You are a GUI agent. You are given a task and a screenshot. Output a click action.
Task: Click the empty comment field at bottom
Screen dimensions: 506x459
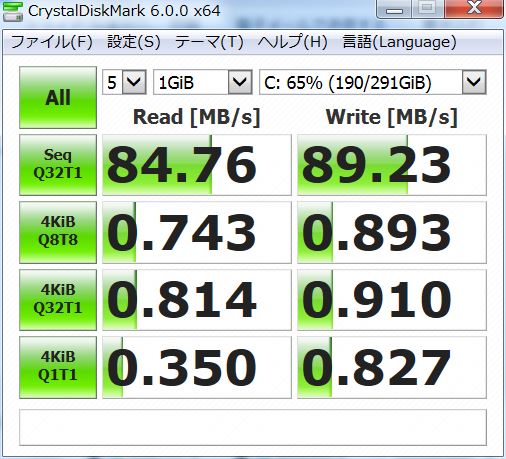point(253,427)
